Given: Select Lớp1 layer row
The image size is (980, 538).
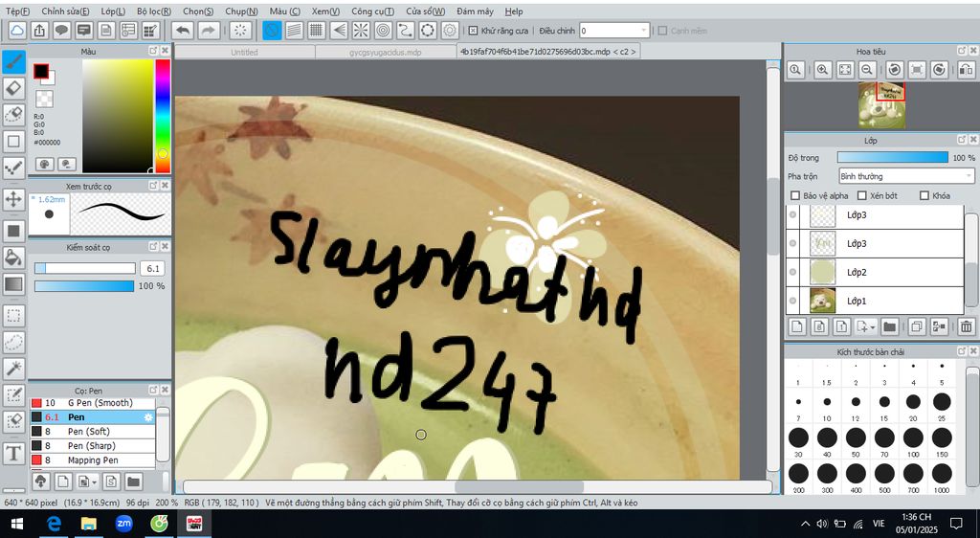Looking at the screenshot, I should [x=875, y=301].
